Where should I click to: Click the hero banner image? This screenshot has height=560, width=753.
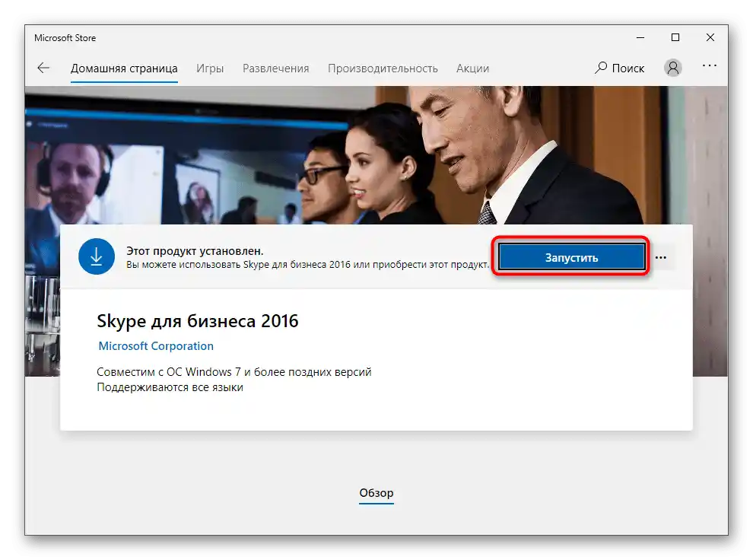pyautogui.click(x=376, y=154)
